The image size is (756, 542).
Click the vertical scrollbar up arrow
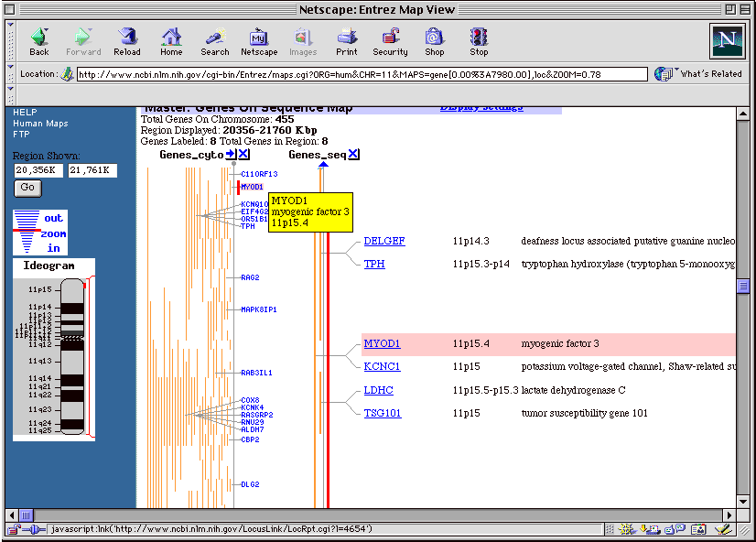[743, 114]
